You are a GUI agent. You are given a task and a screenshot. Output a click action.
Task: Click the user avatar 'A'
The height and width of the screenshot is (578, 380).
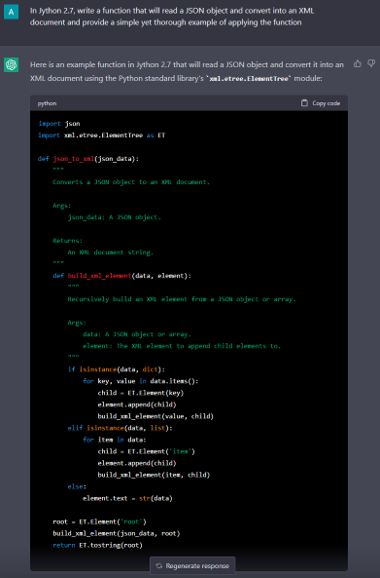coord(11,12)
